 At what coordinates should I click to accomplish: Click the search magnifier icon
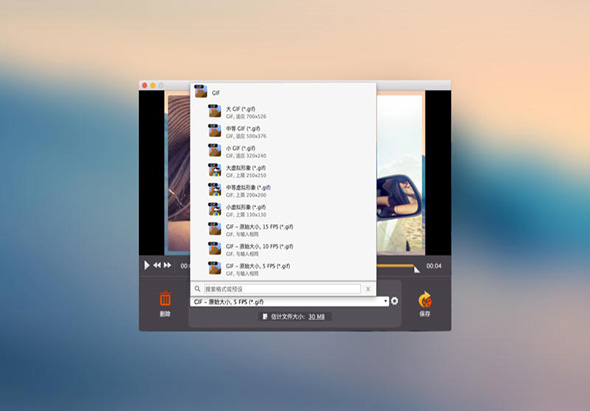pos(198,289)
